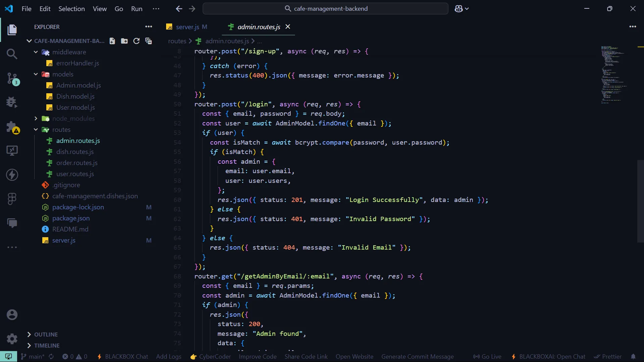
Task: Open the File menu
Action: tap(27, 9)
